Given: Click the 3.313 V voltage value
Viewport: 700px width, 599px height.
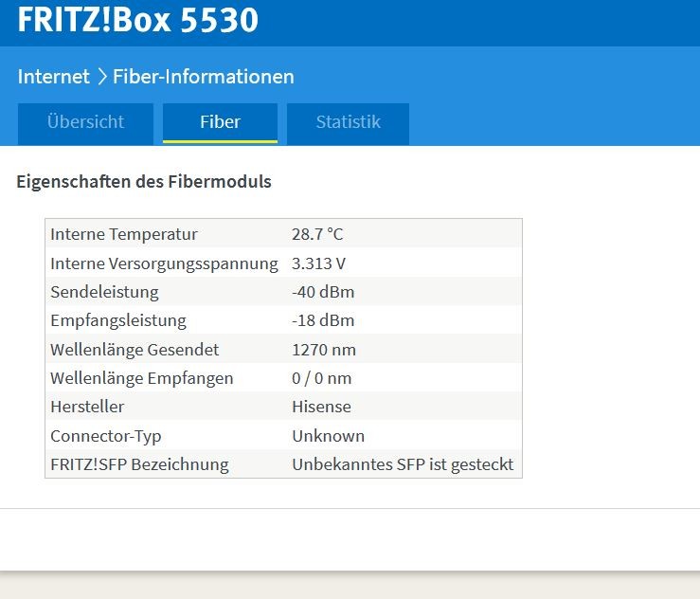Looking at the screenshot, I should (x=318, y=263).
